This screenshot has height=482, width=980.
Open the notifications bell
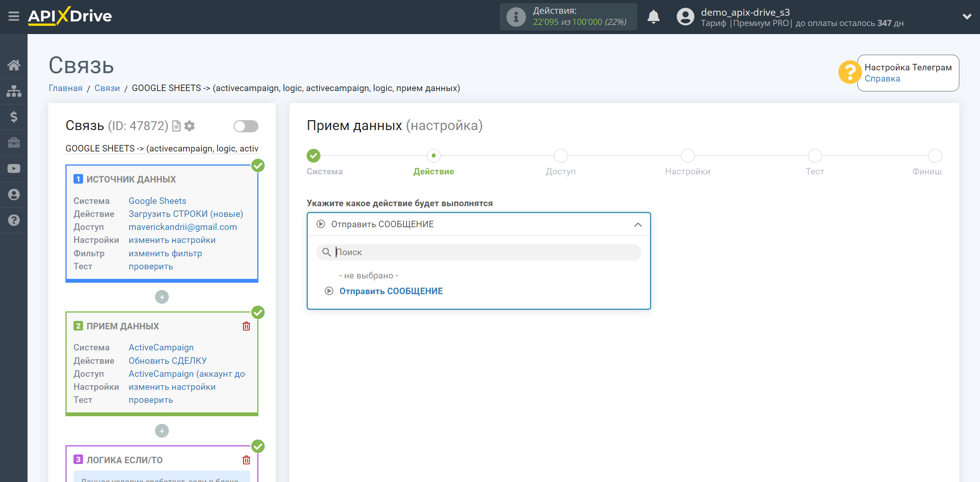[x=653, y=17]
